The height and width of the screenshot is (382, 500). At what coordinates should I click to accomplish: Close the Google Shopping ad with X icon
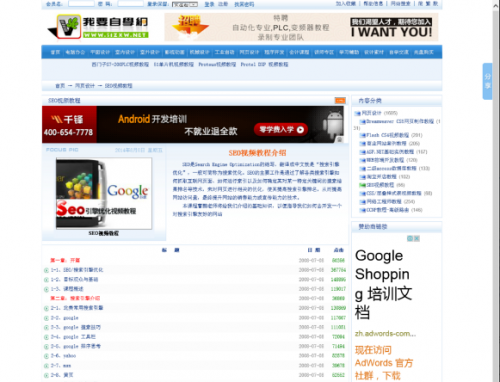(417, 238)
